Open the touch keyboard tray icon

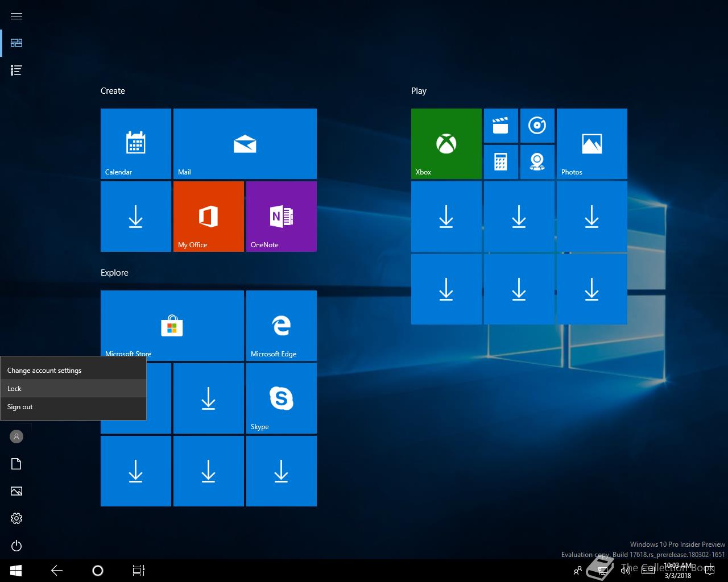pos(648,571)
